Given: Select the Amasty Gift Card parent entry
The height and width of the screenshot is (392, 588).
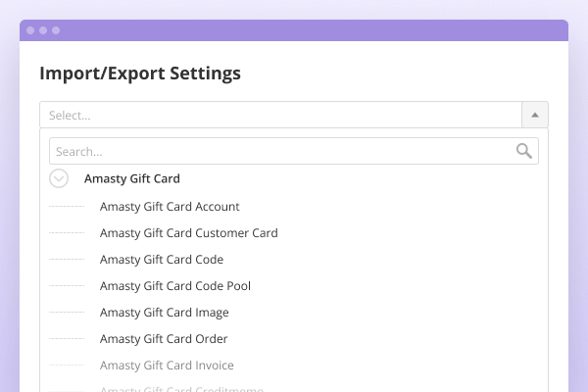Looking at the screenshot, I should tap(131, 178).
